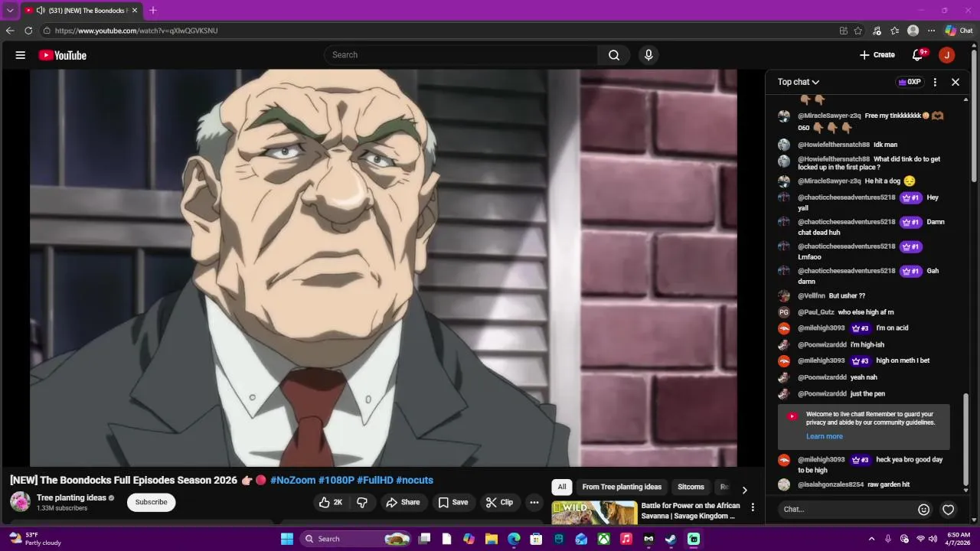Show hidden system tray icons
This screenshot has height=551, width=980.
tap(871, 539)
